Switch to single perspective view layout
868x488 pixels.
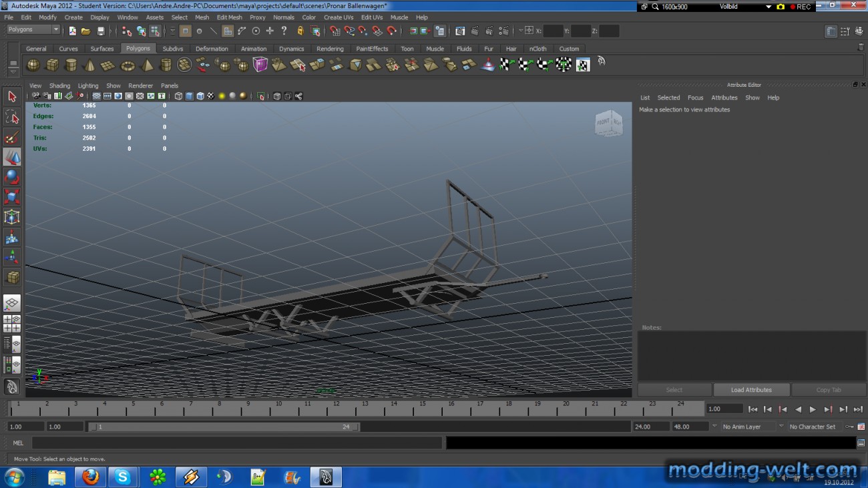(x=12, y=304)
